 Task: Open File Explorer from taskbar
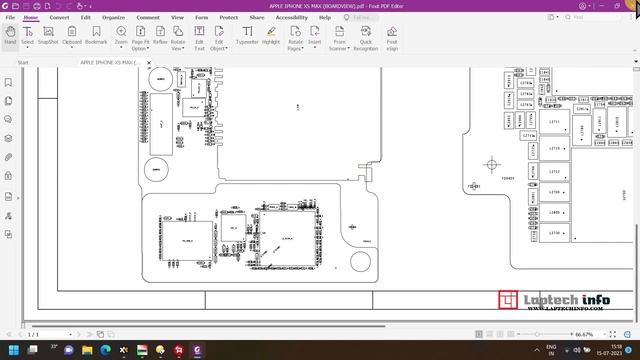pos(87,350)
